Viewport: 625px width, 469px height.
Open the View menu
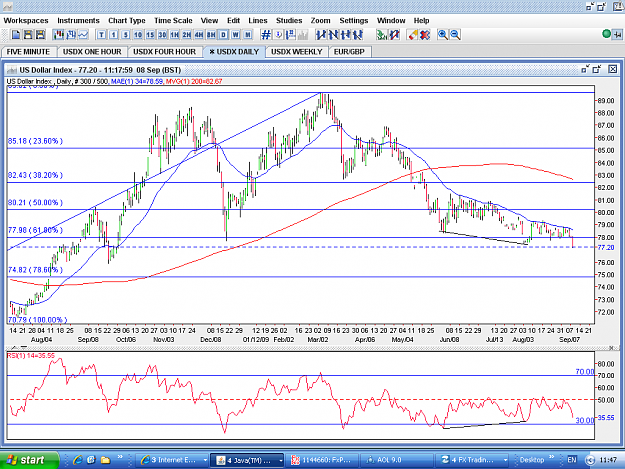pyautogui.click(x=209, y=20)
